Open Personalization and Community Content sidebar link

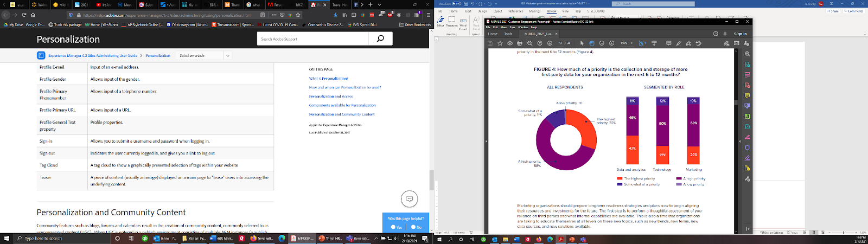tap(342, 114)
